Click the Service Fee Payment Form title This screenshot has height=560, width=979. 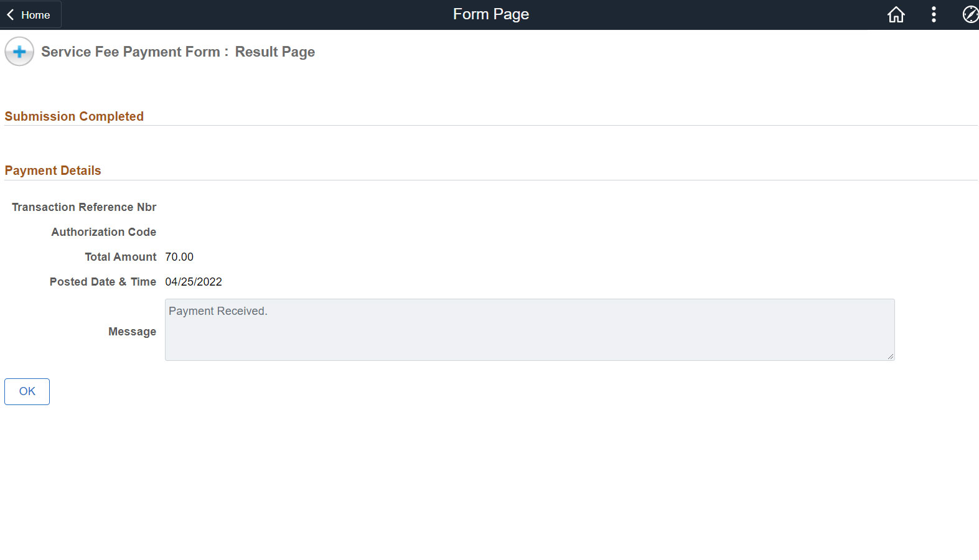(131, 52)
